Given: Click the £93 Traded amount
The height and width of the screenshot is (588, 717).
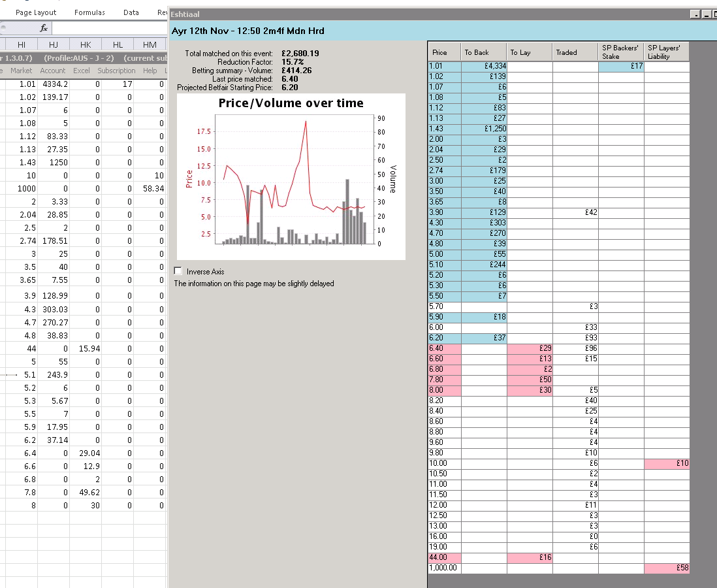Looking at the screenshot, I should tap(575, 338).
